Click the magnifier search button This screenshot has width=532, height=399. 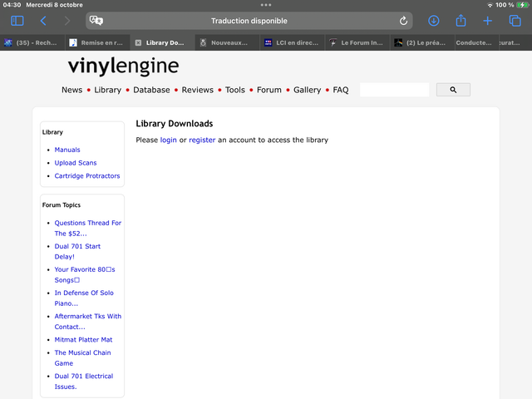pos(453,90)
